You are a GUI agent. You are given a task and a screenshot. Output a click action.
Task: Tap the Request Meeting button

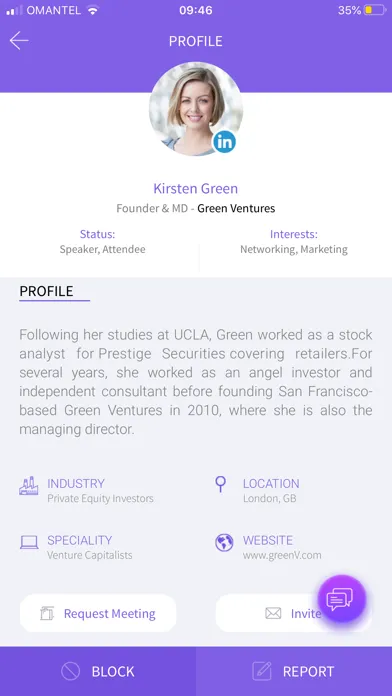coord(98,613)
